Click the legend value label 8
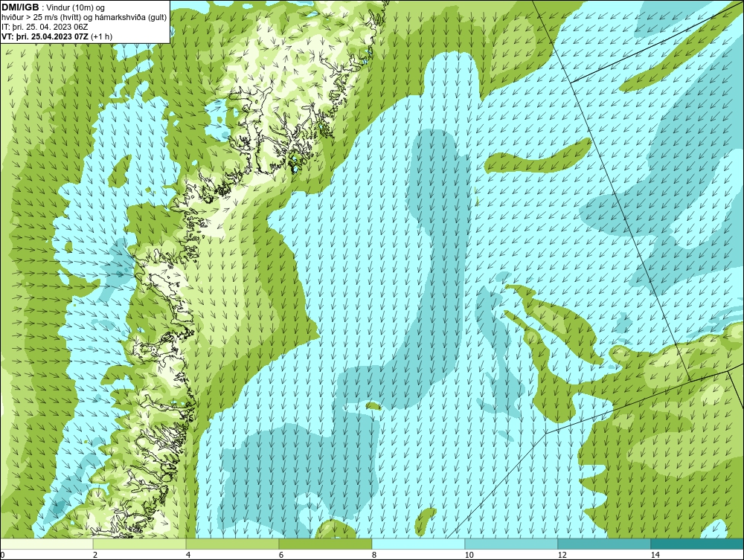This screenshot has width=744, height=560. pos(374,555)
